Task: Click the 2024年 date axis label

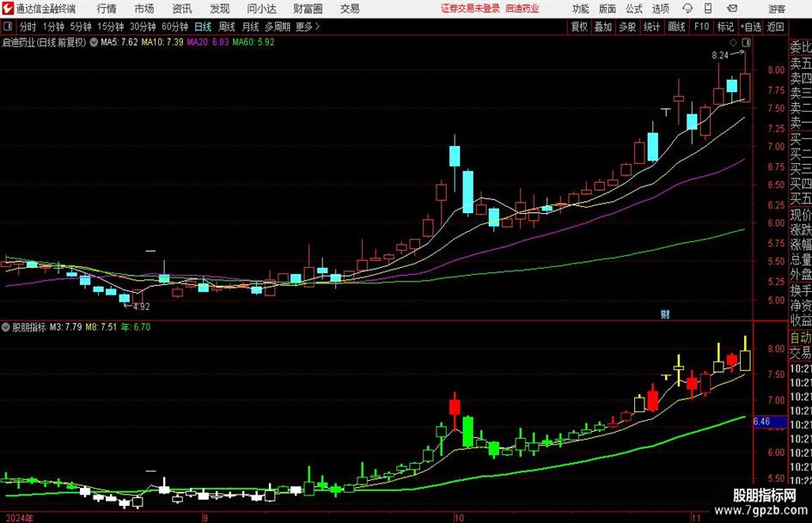Action: 20,518
